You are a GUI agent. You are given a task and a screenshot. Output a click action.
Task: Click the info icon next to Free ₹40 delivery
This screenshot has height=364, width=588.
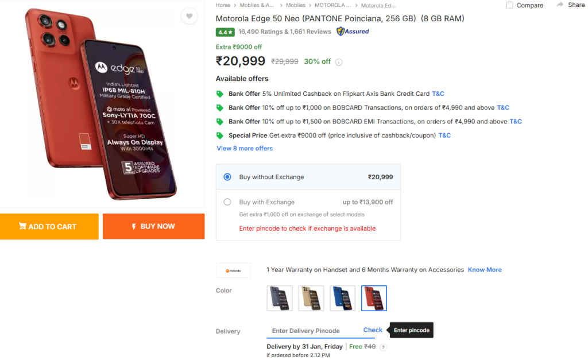point(382,347)
